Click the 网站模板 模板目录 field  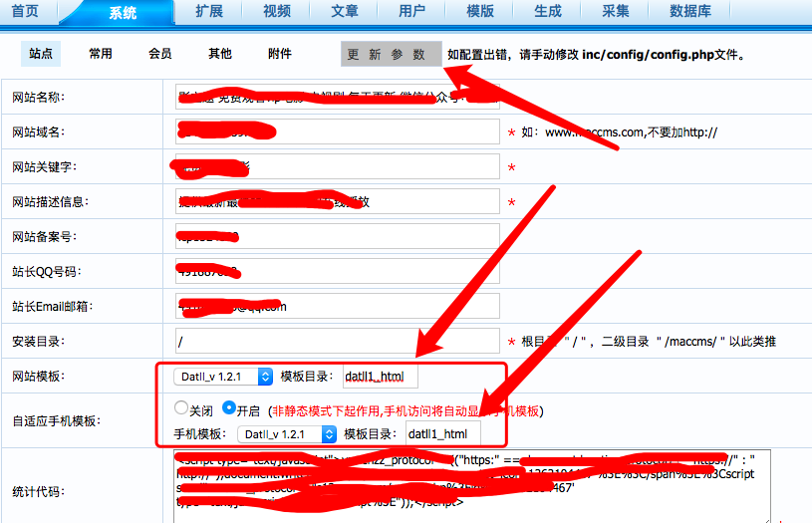[x=381, y=377]
